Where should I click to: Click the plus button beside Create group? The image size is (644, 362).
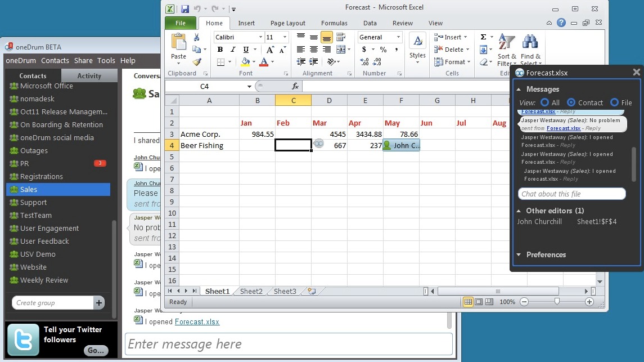pos(98,303)
